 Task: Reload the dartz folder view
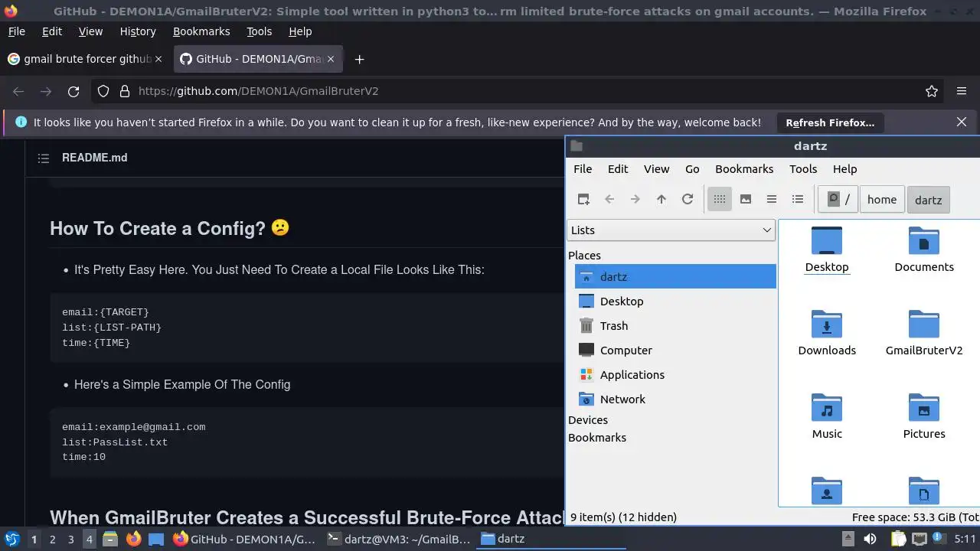pyautogui.click(x=688, y=200)
